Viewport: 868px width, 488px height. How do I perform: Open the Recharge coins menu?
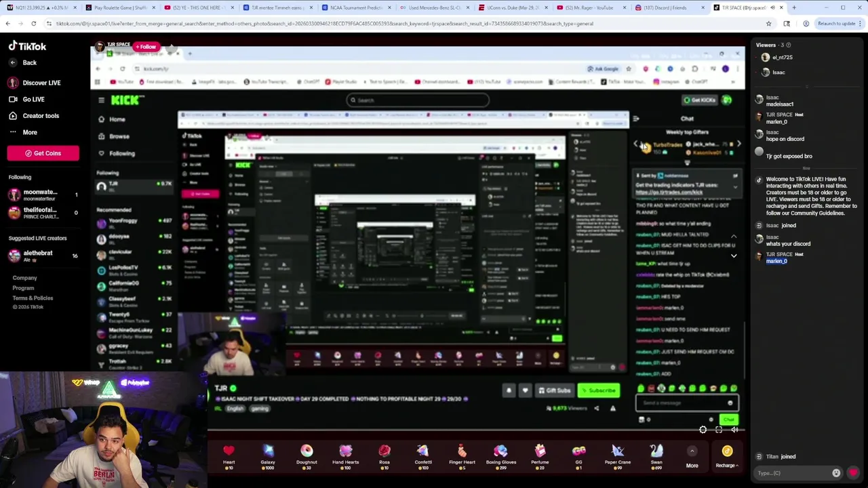(727, 457)
